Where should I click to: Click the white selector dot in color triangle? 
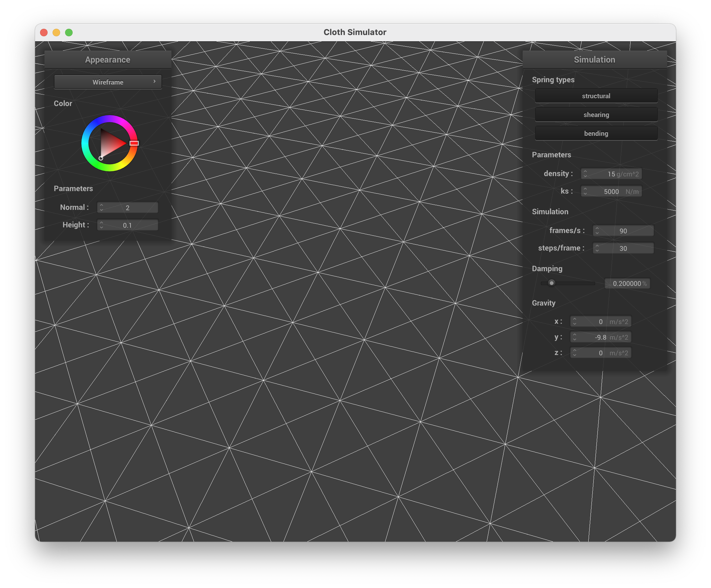click(x=101, y=158)
